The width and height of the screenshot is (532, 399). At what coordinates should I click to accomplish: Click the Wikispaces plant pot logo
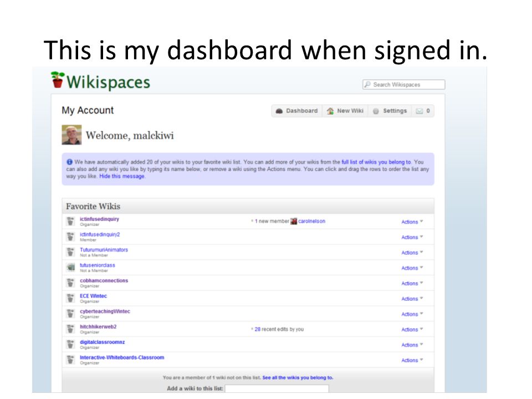point(57,80)
